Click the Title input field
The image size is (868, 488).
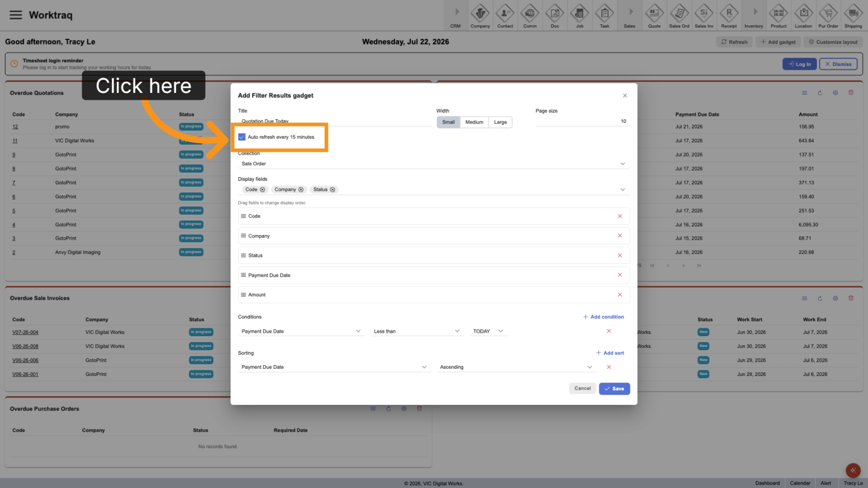click(x=334, y=121)
